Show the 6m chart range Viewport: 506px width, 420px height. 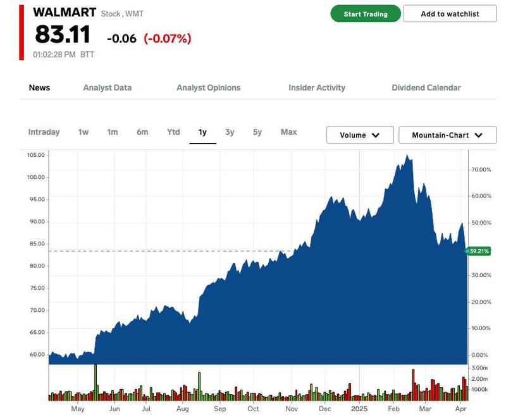tap(142, 132)
